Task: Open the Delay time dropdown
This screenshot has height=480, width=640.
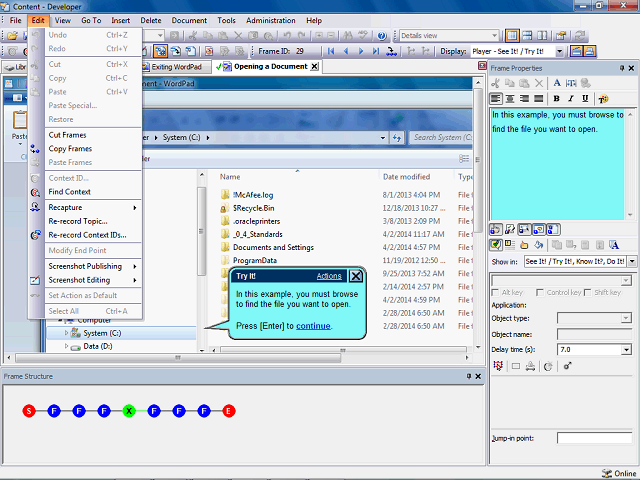Action: coord(626,349)
